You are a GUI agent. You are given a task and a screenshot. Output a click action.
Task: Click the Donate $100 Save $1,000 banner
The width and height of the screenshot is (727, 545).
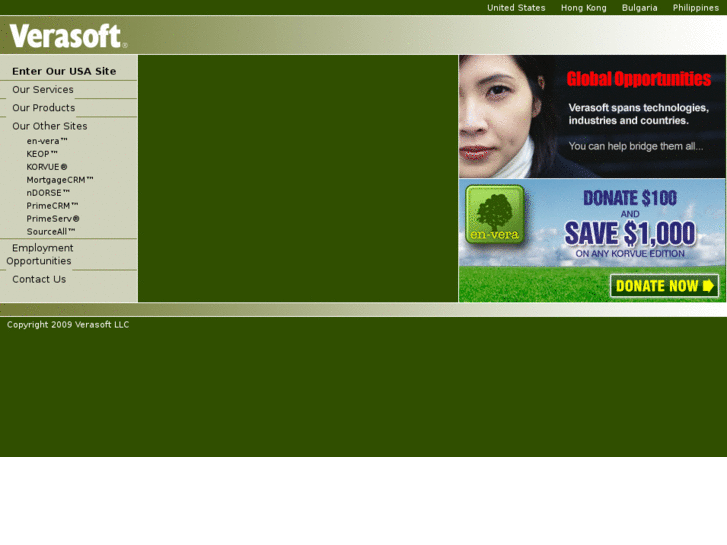tap(592, 241)
